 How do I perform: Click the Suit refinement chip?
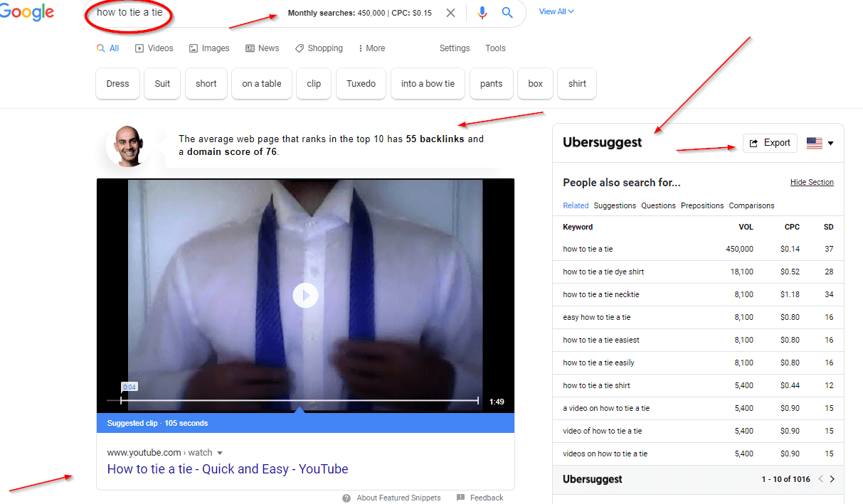pyautogui.click(x=162, y=83)
